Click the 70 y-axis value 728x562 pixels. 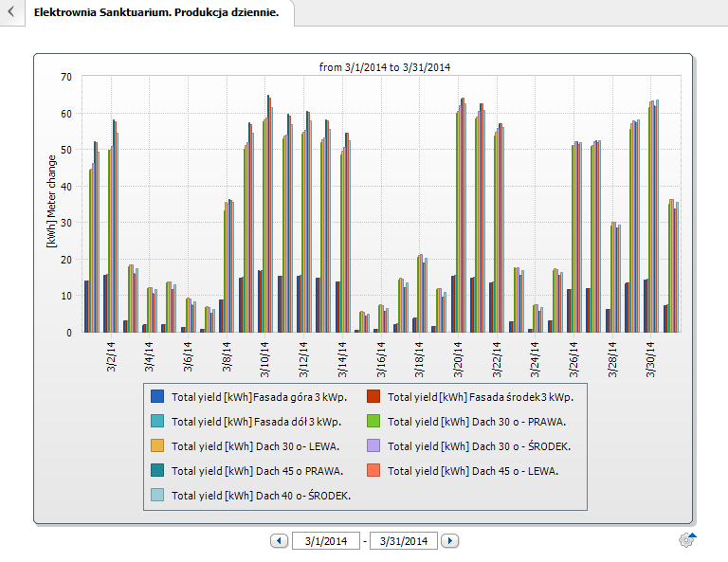(66, 77)
